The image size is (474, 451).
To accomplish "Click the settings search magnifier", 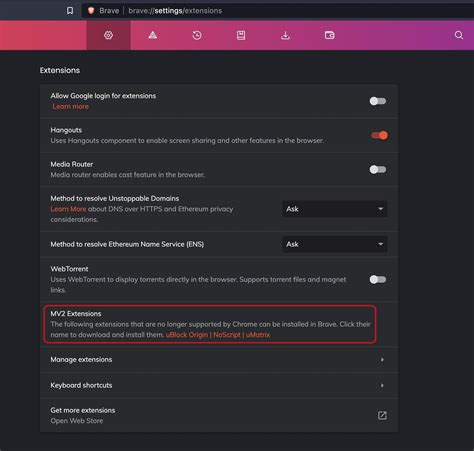I will click(459, 35).
